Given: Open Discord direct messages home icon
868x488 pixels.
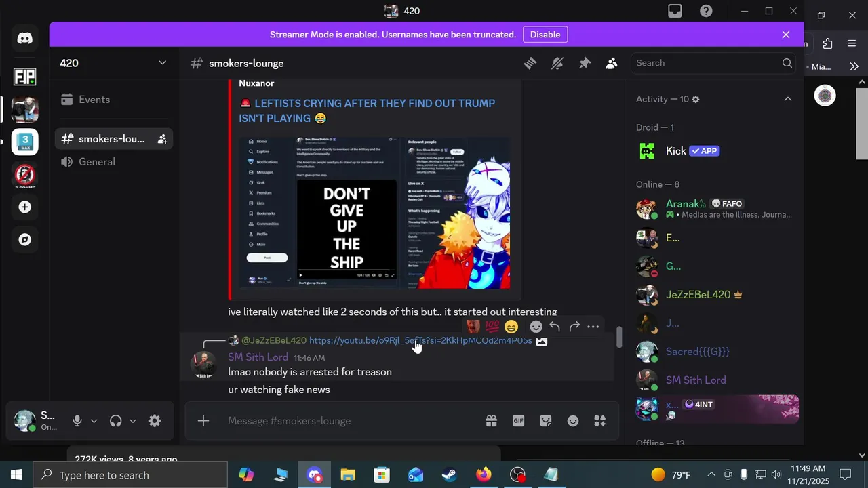Looking at the screenshot, I should click(25, 39).
